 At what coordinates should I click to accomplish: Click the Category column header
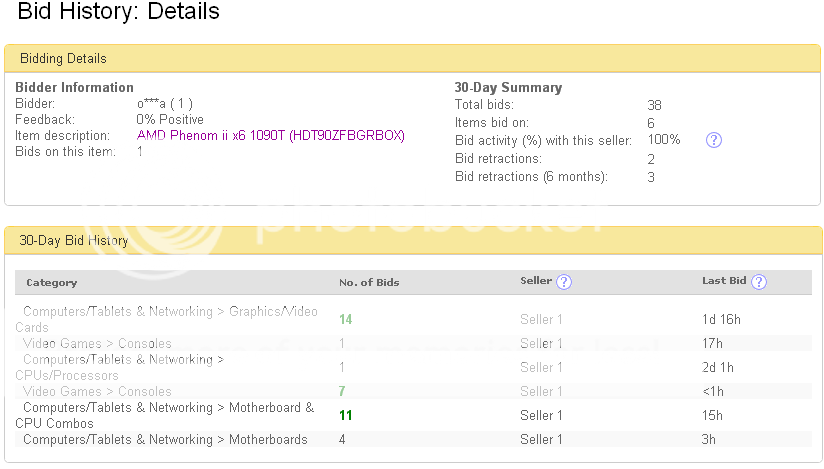pos(52,283)
